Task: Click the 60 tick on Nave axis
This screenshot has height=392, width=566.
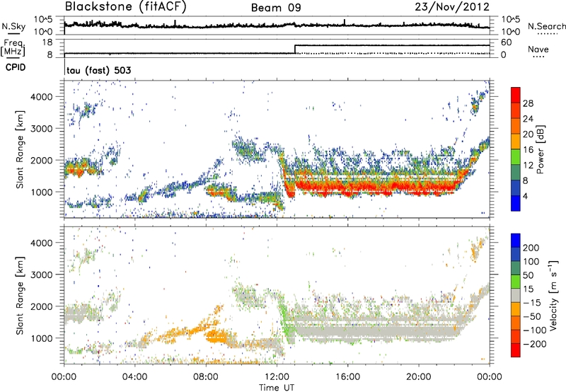Action: pyautogui.click(x=506, y=42)
